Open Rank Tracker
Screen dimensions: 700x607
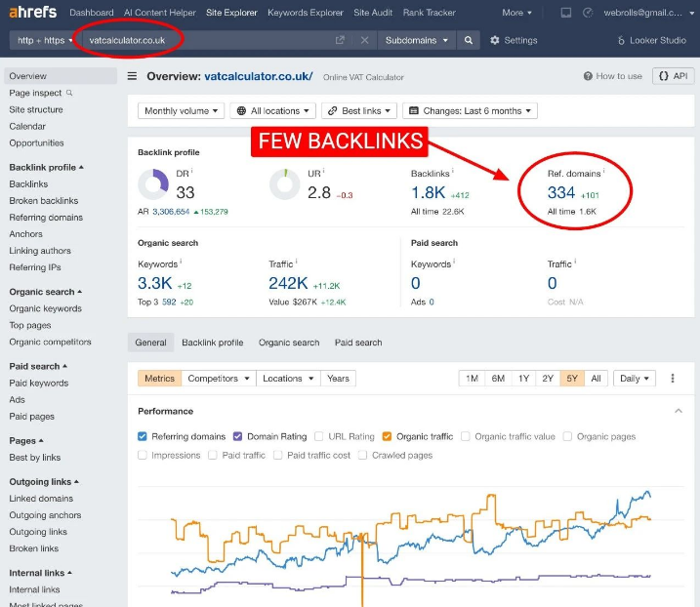[x=429, y=13]
